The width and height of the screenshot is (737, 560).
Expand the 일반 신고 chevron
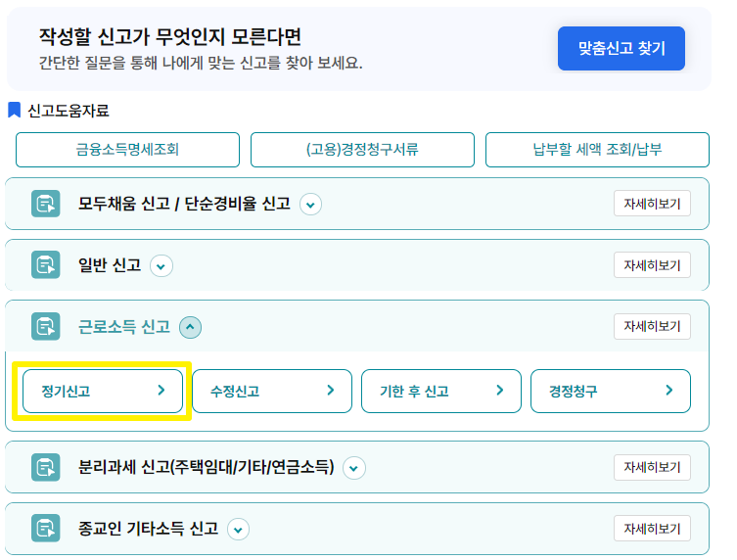click(x=161, y=265)
